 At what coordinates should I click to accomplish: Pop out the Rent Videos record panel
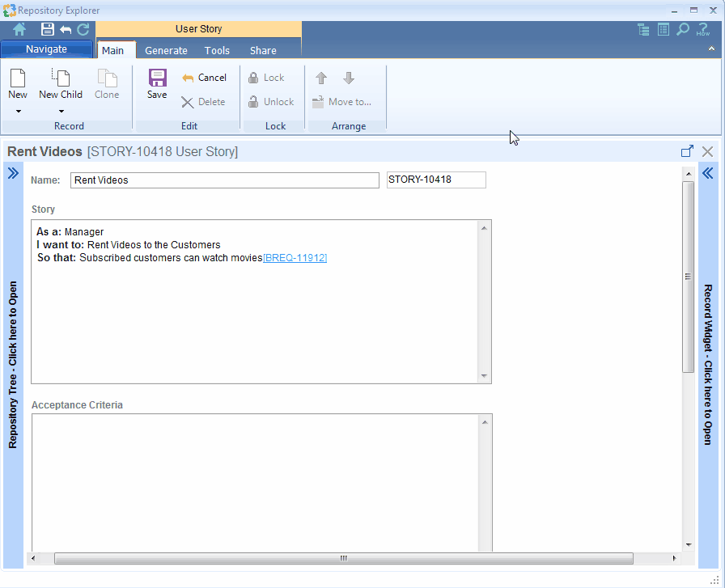point(688,151)
